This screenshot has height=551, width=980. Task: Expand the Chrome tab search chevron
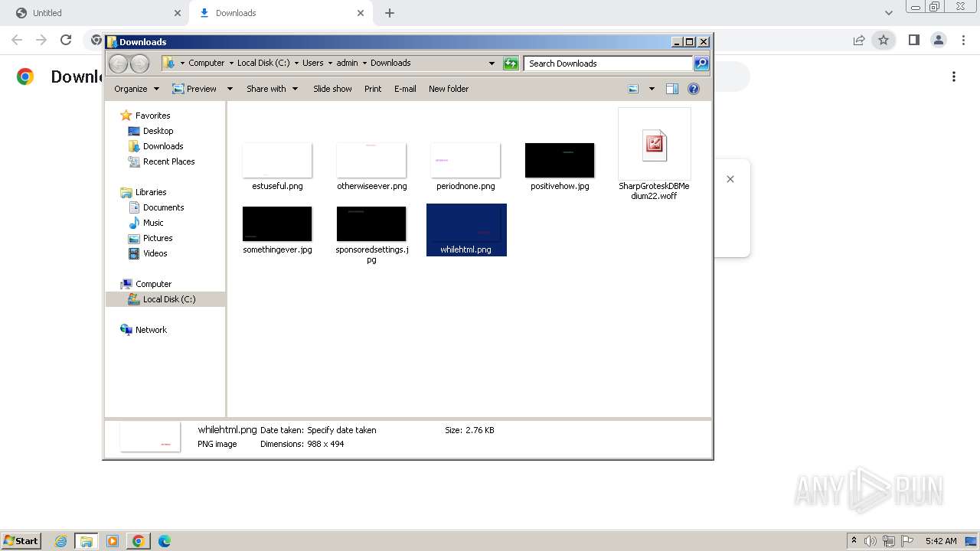[x=888, y=13]
